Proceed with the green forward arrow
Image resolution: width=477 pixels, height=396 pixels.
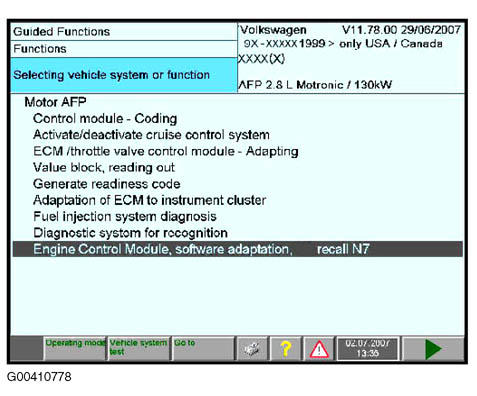tap(433, 349)
